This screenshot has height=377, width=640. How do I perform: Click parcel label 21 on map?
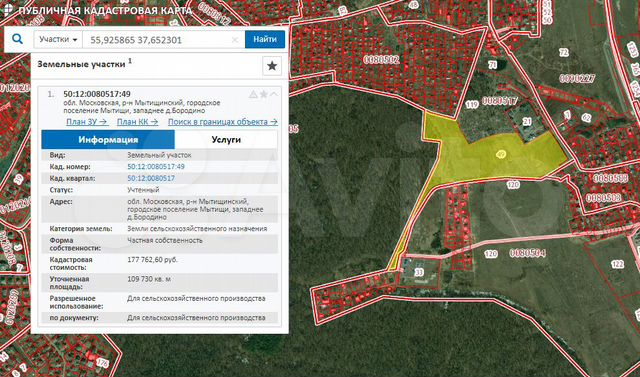527,122
